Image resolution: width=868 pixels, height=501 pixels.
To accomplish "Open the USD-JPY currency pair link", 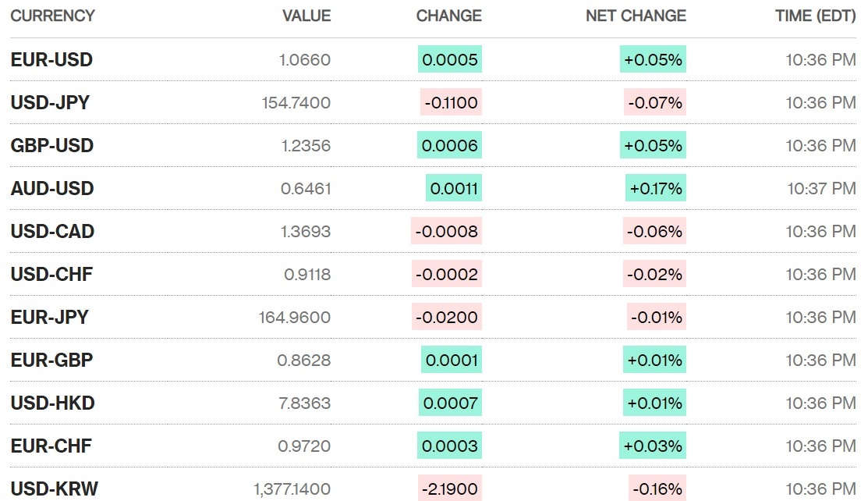I will 50,103.
